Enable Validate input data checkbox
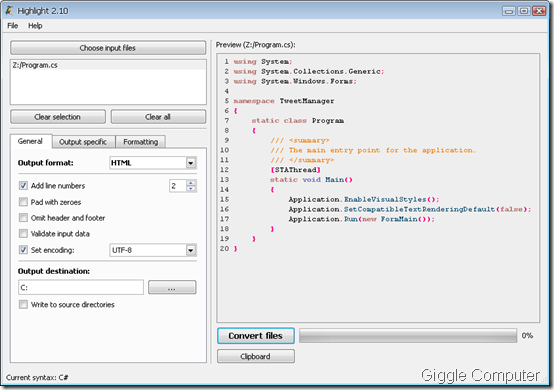The height and width of the screenshot is (390, 554). 23,234
